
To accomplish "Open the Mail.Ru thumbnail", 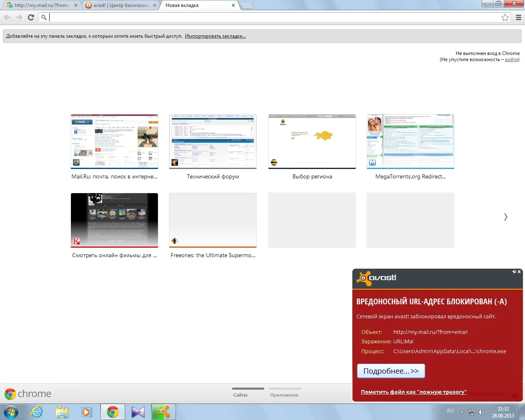I will (114, 142).
